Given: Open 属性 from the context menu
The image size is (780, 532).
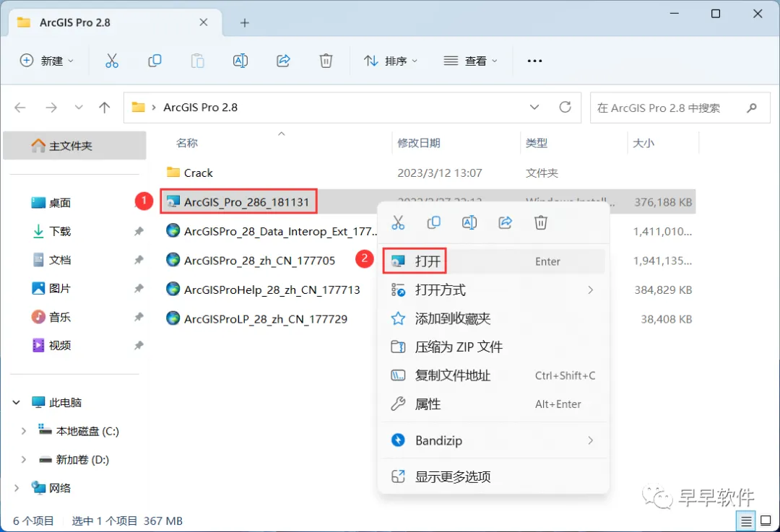Looking at the screenshot, I should (493, 404).
